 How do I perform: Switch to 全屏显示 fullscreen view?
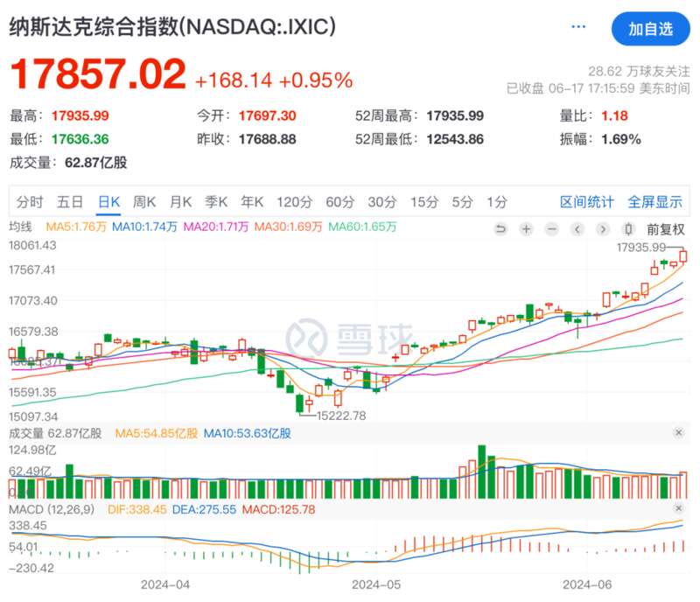point(654,202)
